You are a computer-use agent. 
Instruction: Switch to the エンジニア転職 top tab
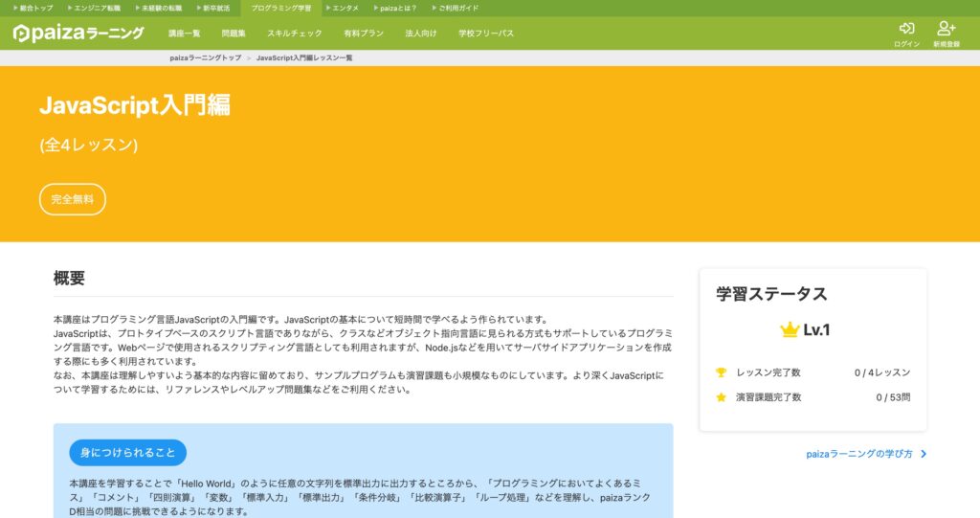(98, 8)
